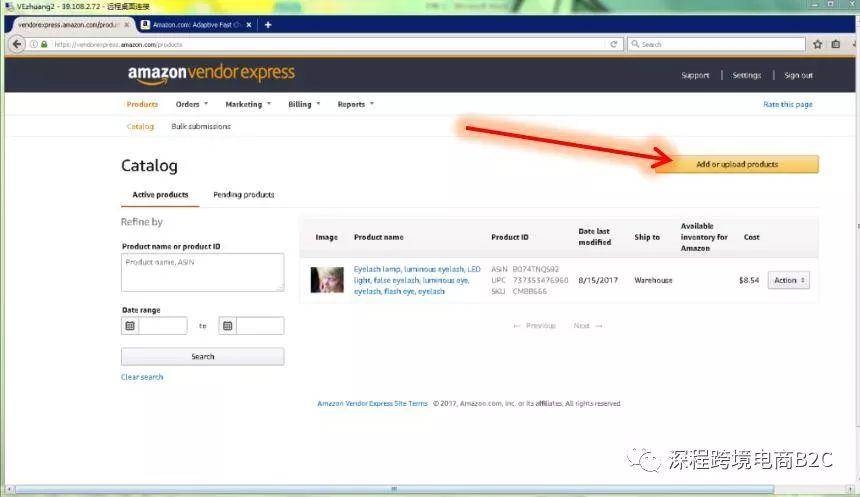The width and height of the screenshot is (860, 497).
Task: Click the eyelash product thumbnail image
Action: [327, 280]
